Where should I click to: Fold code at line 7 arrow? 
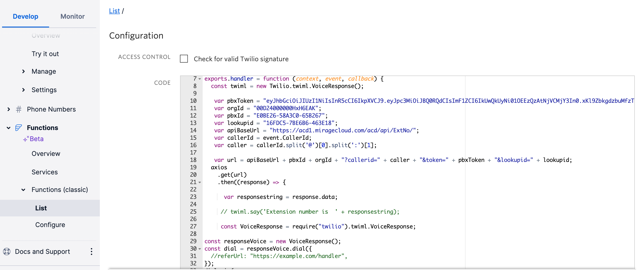point(200,79)
